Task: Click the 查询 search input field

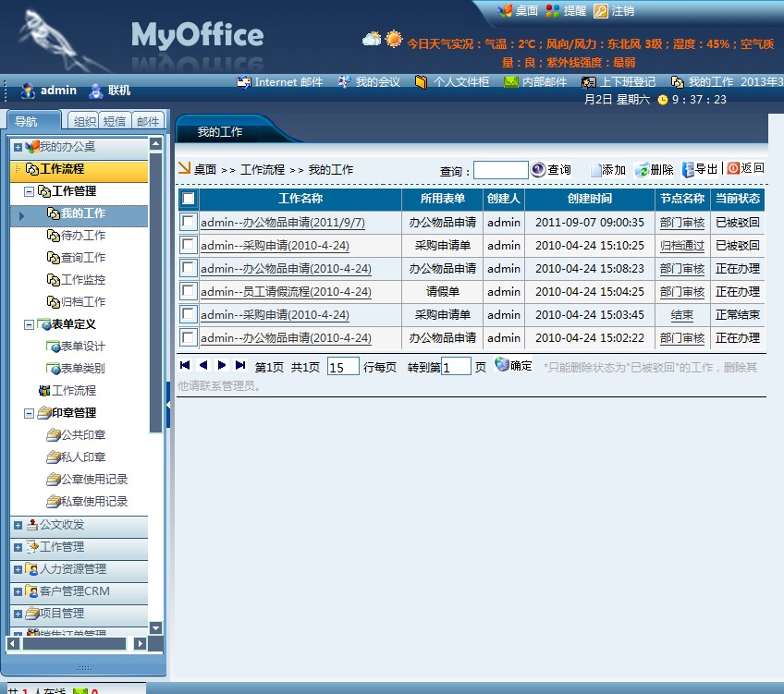Action: pyautogui.click(x=500, y=170)
